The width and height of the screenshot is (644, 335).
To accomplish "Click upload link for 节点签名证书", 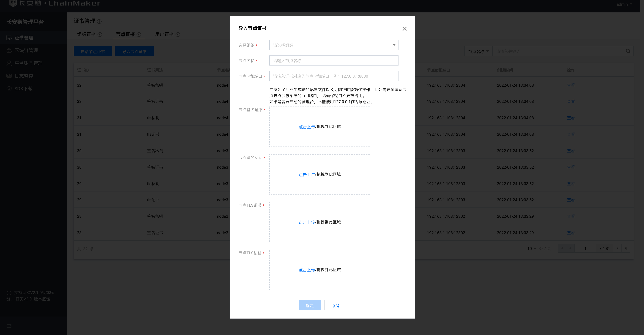I will [x=307, y=127].
